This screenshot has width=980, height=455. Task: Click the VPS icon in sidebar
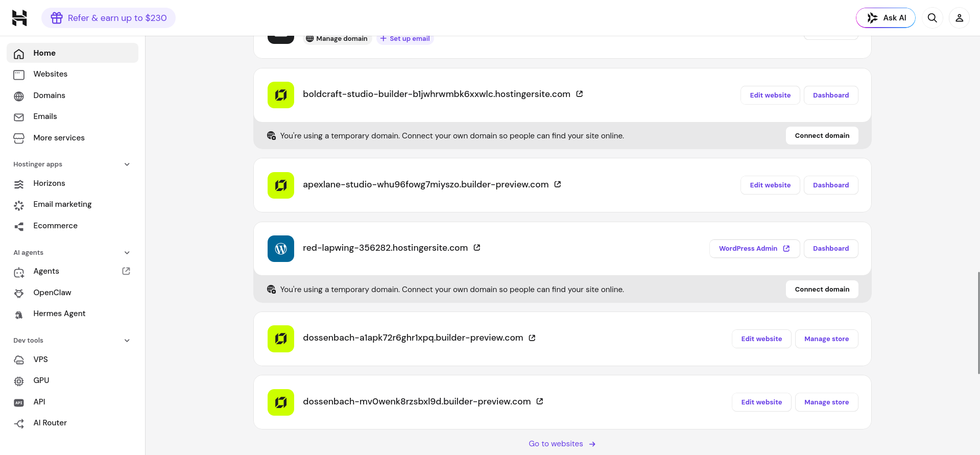19,360
